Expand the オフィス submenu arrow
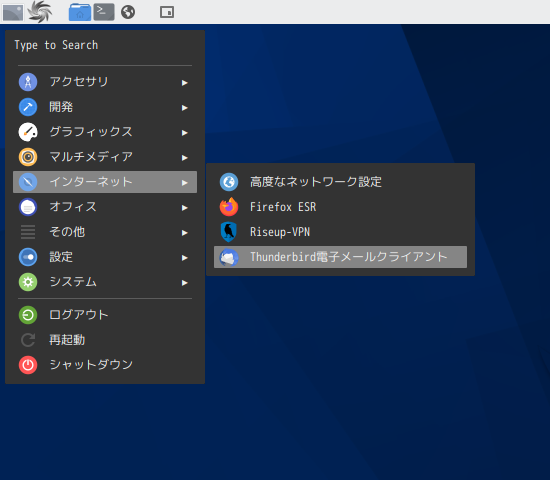The height and width of the screenshot is (480, 550). (185, 208)
